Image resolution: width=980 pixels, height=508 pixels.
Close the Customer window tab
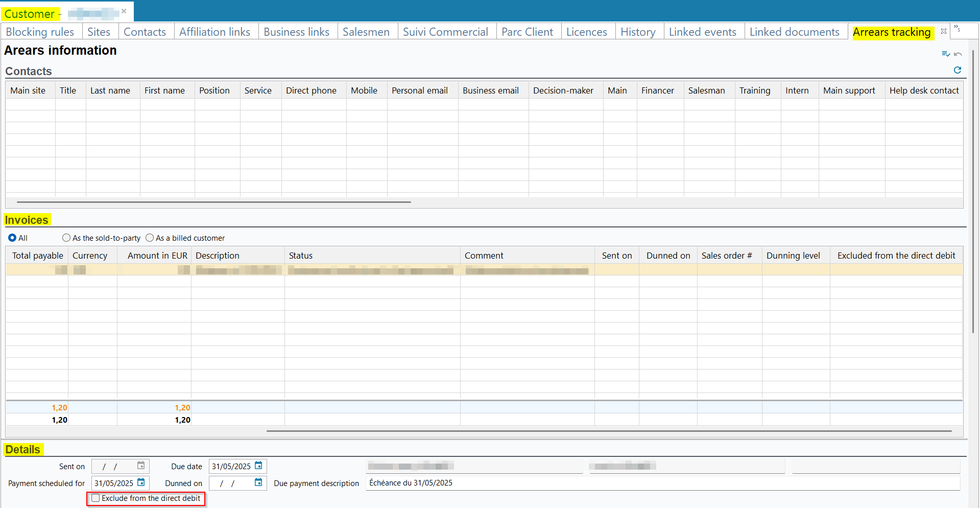click(x=124, y=11)
